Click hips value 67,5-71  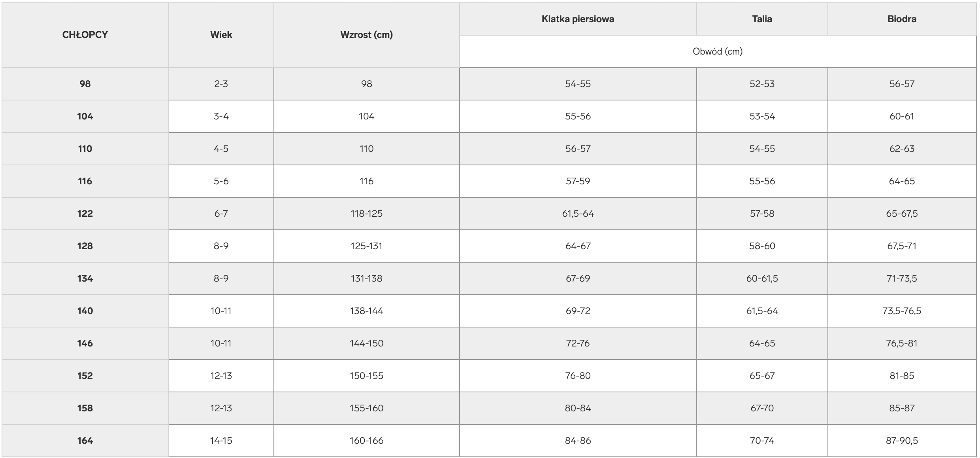pos(902,246)
